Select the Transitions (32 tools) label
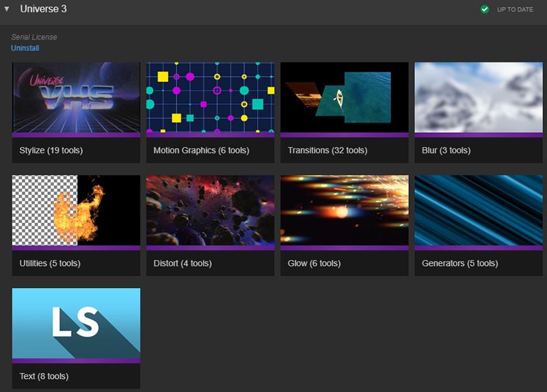The image size is (547, 392). click(328, 151)
